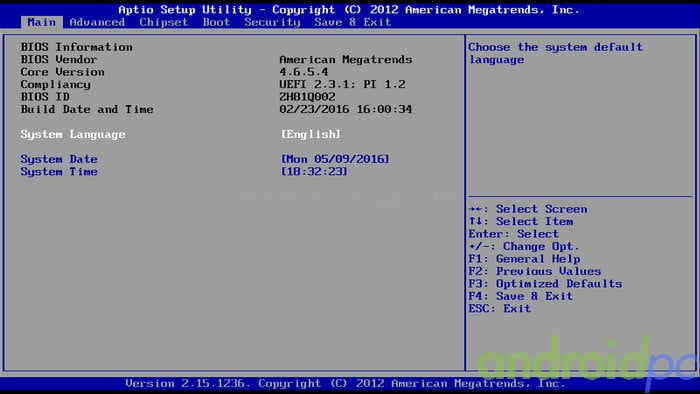Click the +/-: Change Opt. hint
Viewport: 700px width, 394px height.
pyautogui.click(x=524, y=247)
